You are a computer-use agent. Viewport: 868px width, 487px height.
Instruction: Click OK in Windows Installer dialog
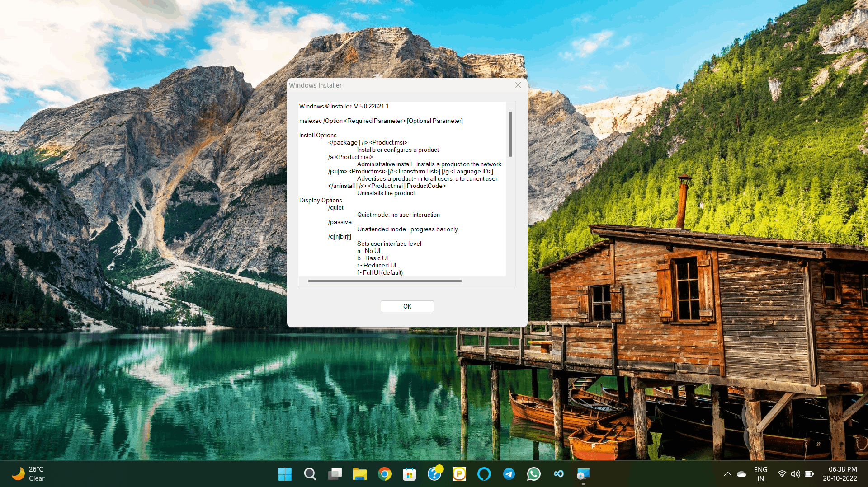point(407,306)
